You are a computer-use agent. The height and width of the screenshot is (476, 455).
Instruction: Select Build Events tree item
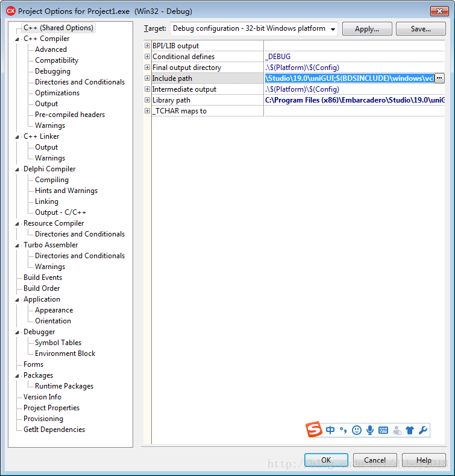[43, 277]
